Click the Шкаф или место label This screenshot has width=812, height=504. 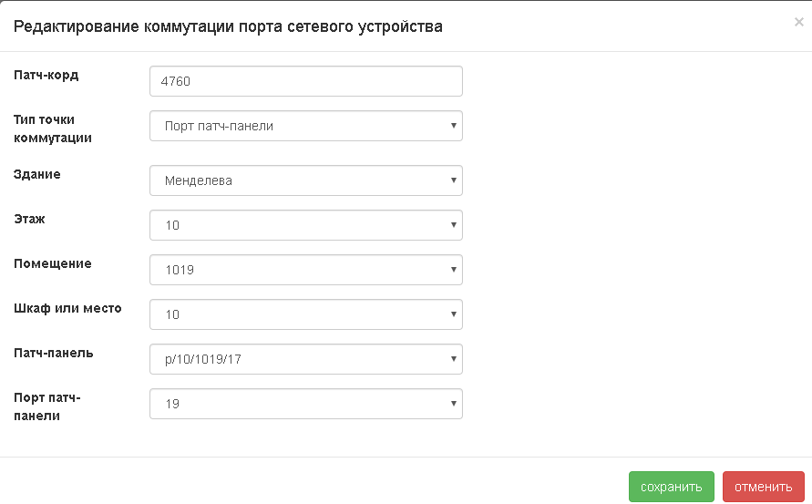[x=67, y=308]
